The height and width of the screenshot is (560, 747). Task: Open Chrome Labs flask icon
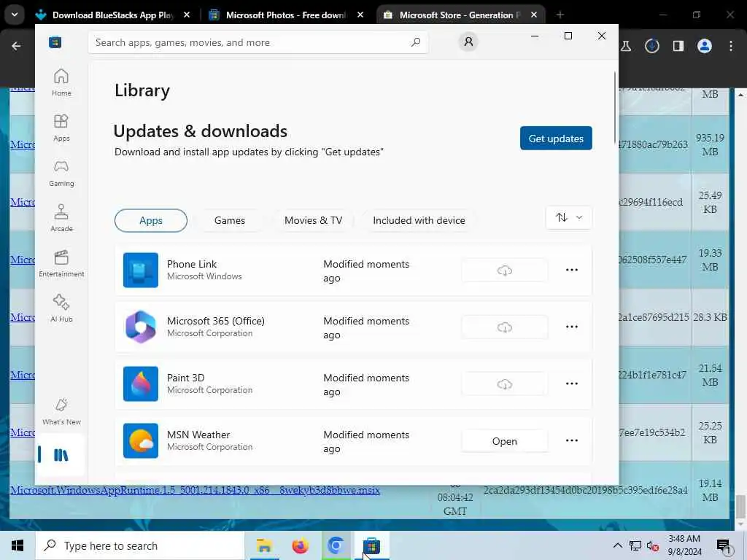(626, 46)
